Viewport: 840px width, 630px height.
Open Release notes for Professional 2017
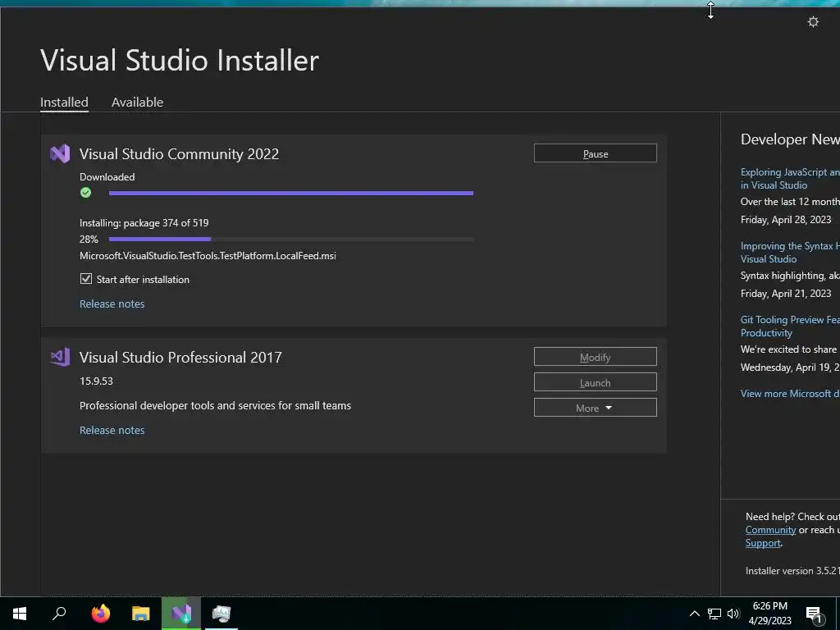pyautogui.click(x=112, y=430)
